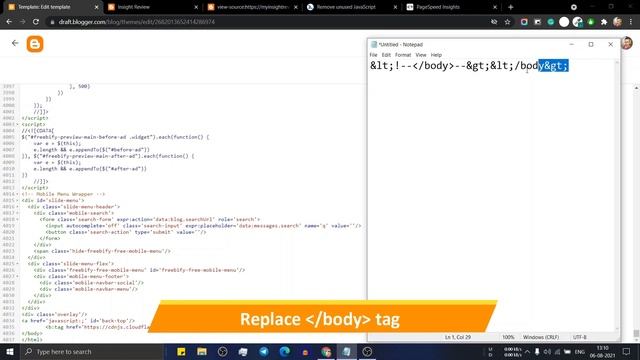The height and width of the screenshot is (360, 640).
Task: Click the address bar URL
Action: point(137,22)
